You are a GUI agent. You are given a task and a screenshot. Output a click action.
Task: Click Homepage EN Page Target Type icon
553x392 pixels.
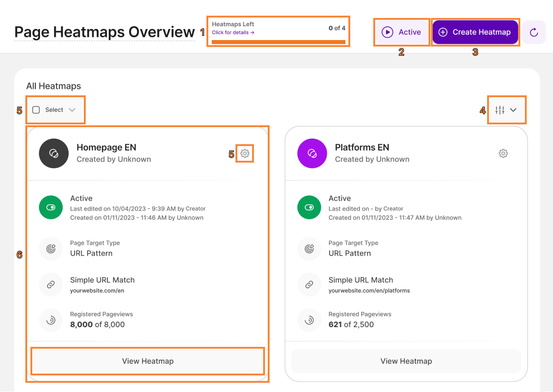point(51,249)
